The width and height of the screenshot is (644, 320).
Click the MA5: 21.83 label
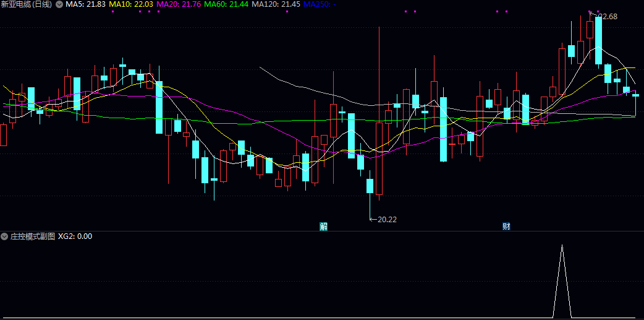pos(85,4)
